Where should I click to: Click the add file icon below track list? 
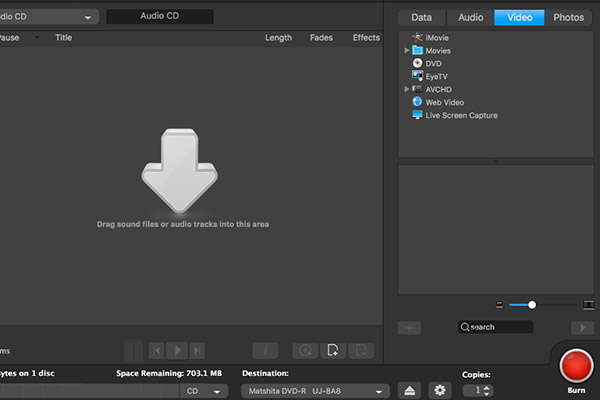point(334,350)
